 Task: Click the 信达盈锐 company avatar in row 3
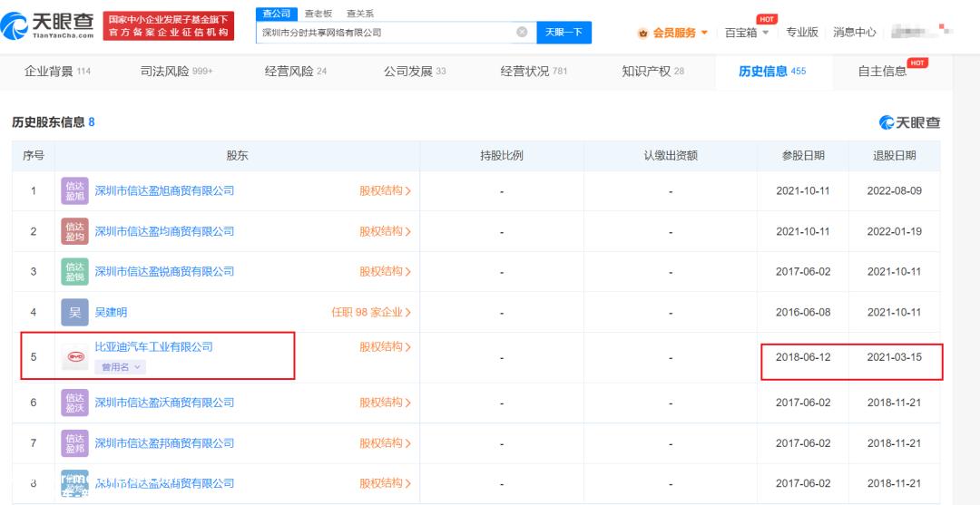click(75, 271)
